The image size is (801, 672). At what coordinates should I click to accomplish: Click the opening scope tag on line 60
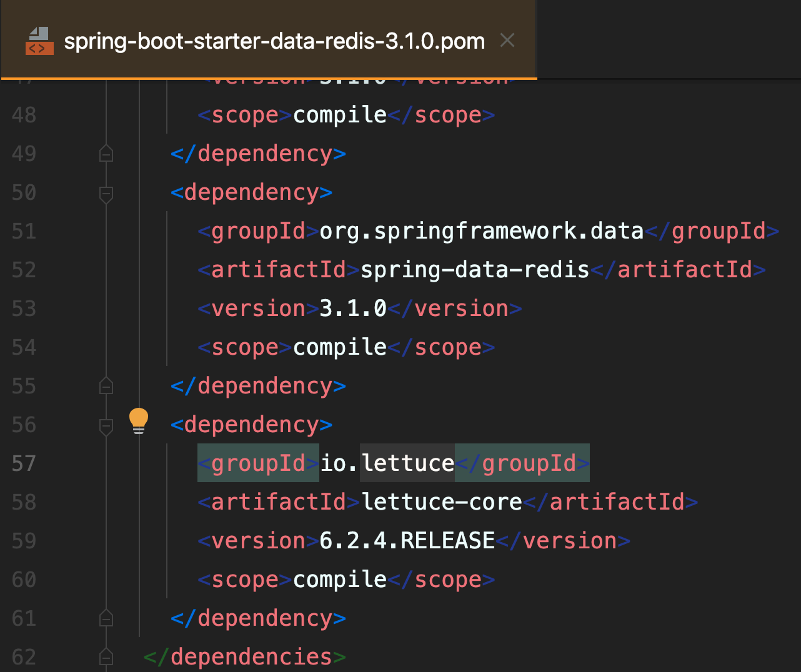click(x=246, y=580)
